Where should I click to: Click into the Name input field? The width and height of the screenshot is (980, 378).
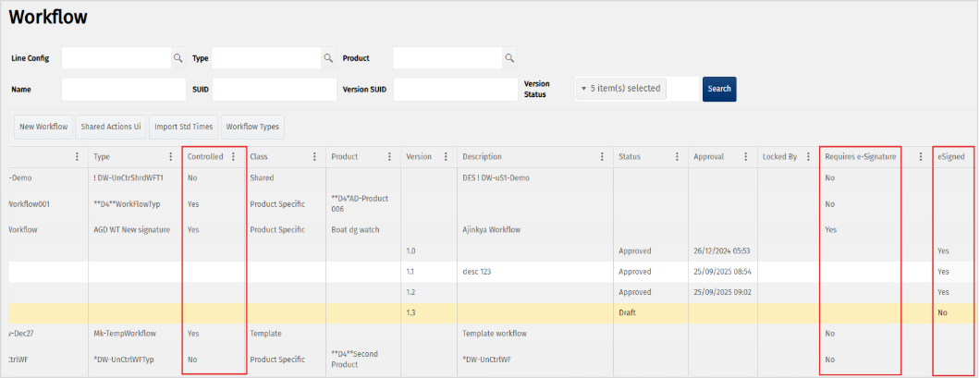coord(124,89)
